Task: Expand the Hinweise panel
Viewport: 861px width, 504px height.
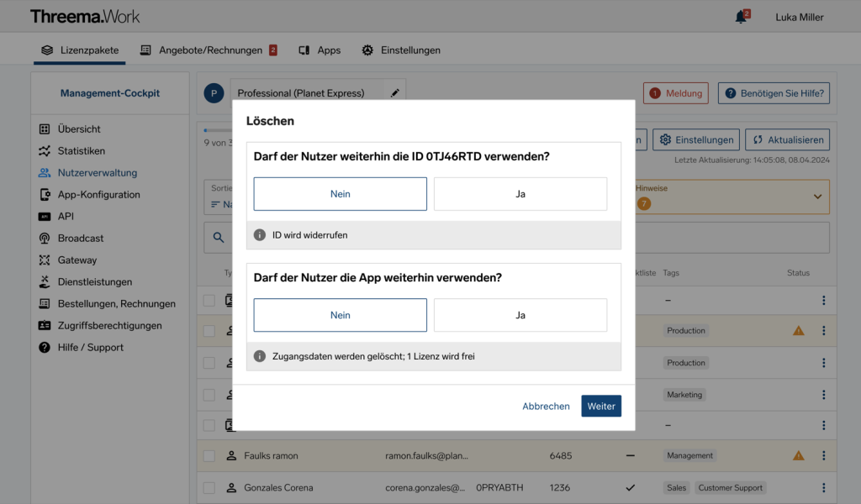Action: pos(816,196)
